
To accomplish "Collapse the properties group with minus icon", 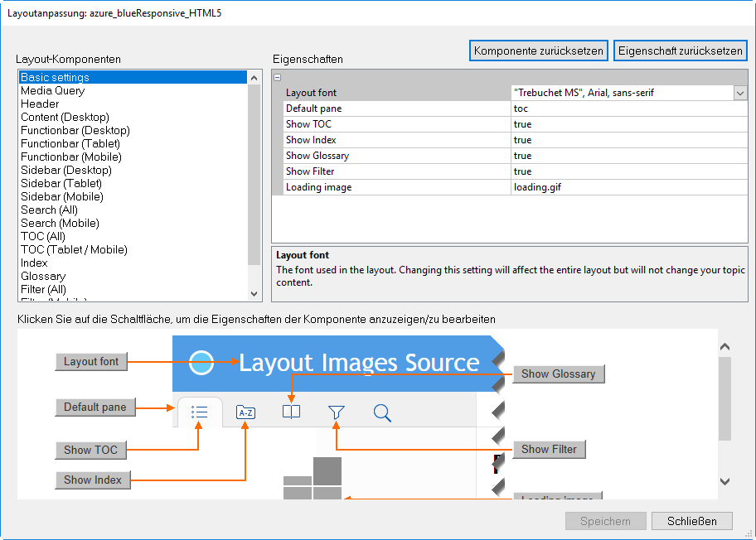I will click(x=277, y=77).
